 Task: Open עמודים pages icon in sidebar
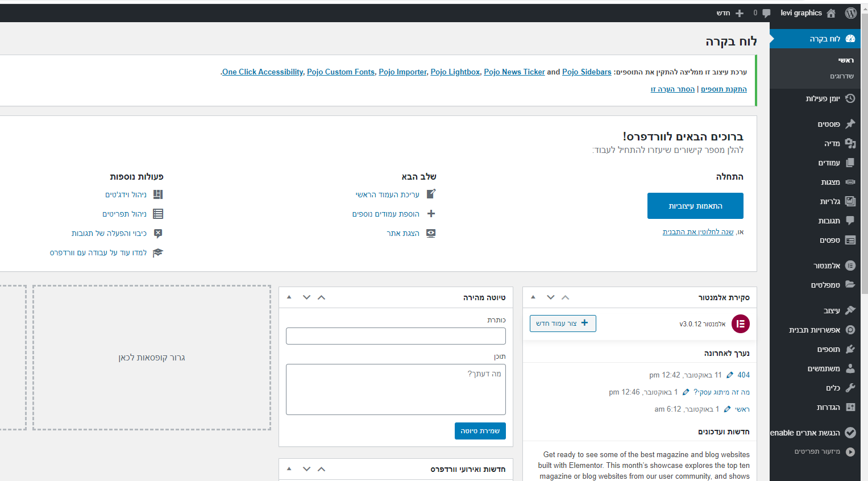coord(850,163)
